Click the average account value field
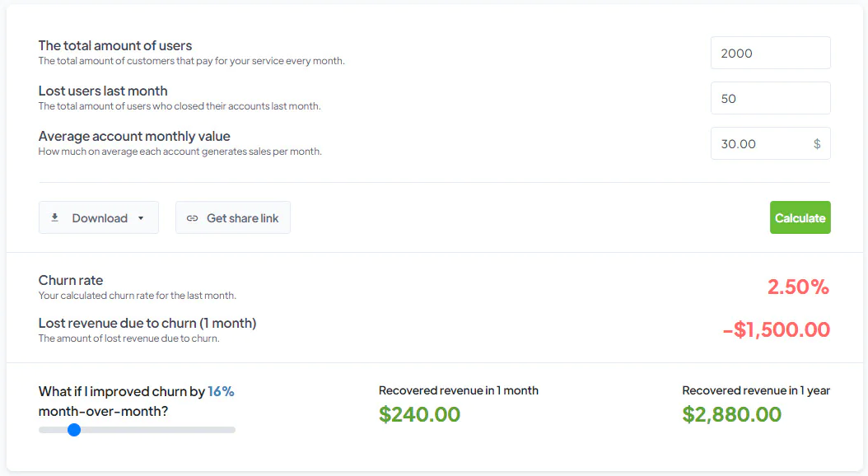 coord(771,144)
